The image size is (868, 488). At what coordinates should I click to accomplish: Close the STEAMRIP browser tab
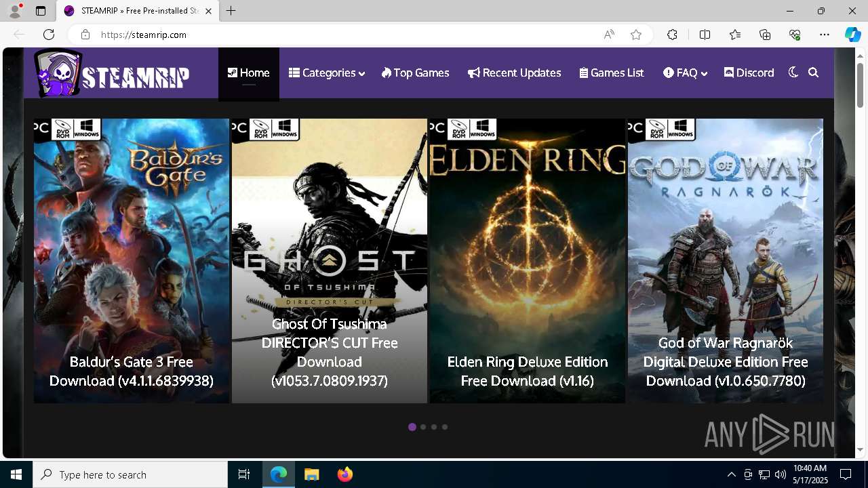click(x=209, y=11)
